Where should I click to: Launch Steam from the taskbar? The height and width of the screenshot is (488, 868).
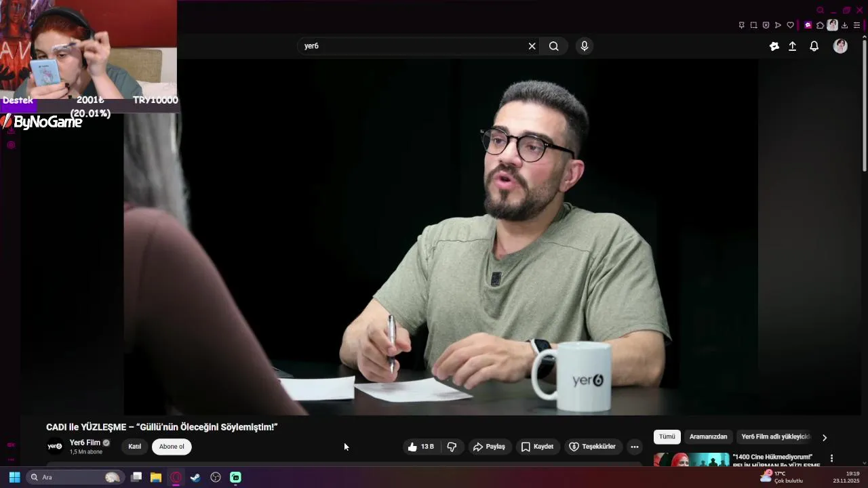[x=195, y=477]
